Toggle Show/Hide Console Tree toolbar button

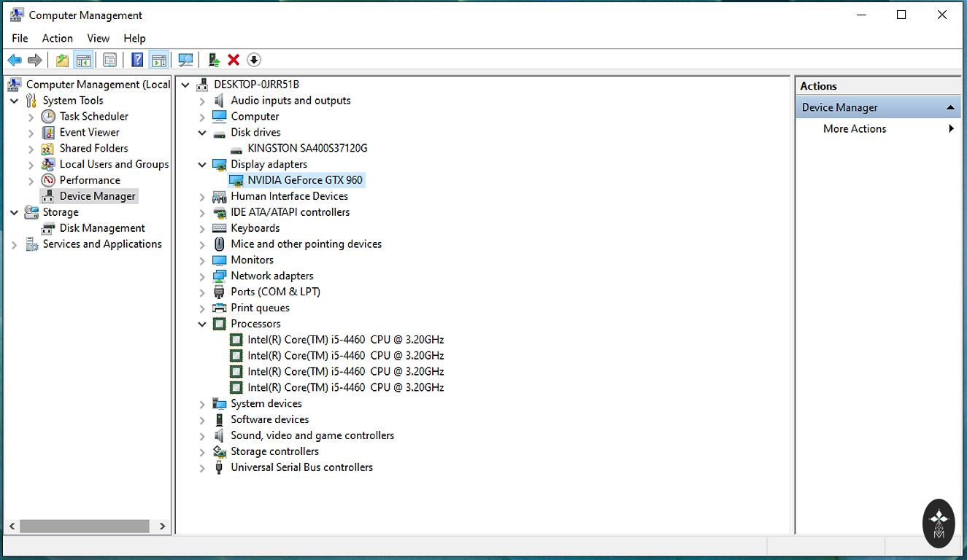pyautogui.click(x=83, y=60)
